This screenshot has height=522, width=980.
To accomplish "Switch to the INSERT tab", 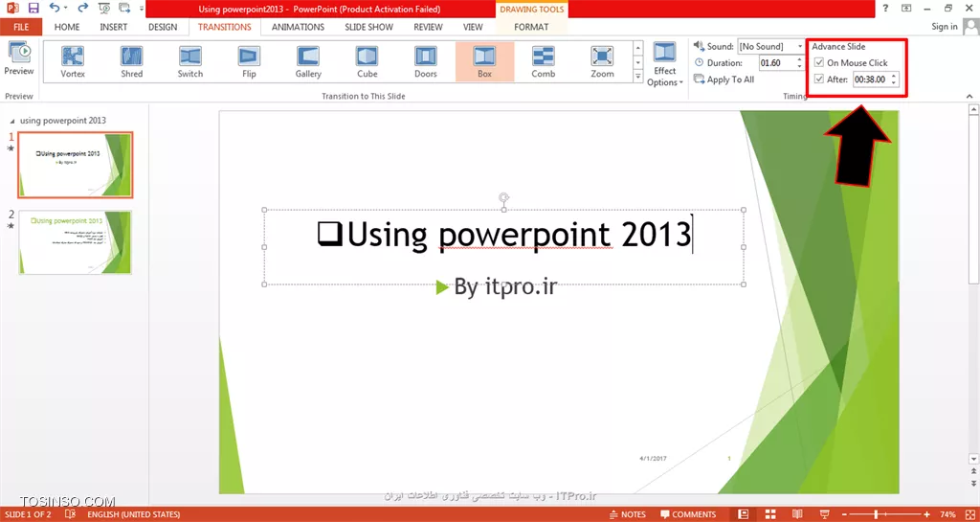I will pyautogui.click(x=113, y=27).
